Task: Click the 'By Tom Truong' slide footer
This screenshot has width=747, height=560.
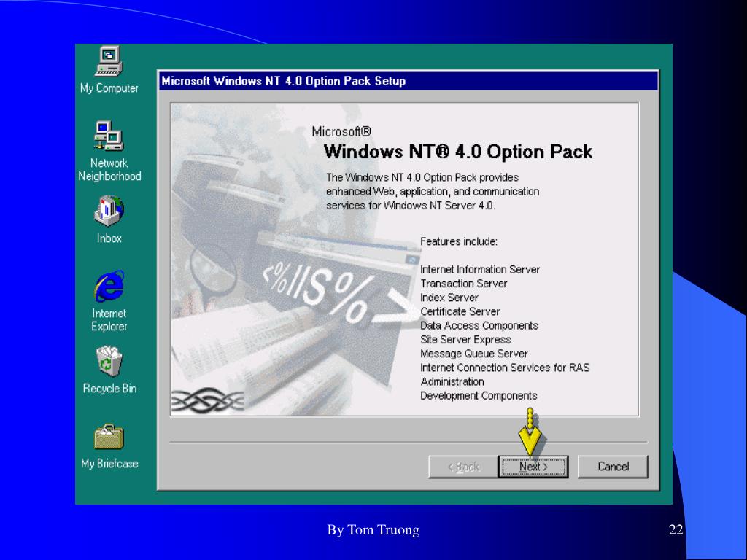Action: point(373,530)
